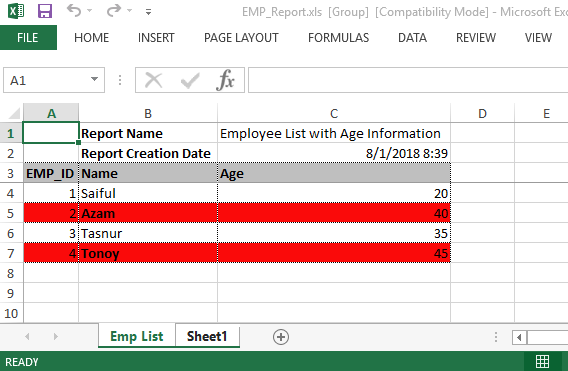Image resolution: width=568 pixels, height=371 pixels.
Task: Add a new sheet with plus icon
Action: (x=281, y=337)
